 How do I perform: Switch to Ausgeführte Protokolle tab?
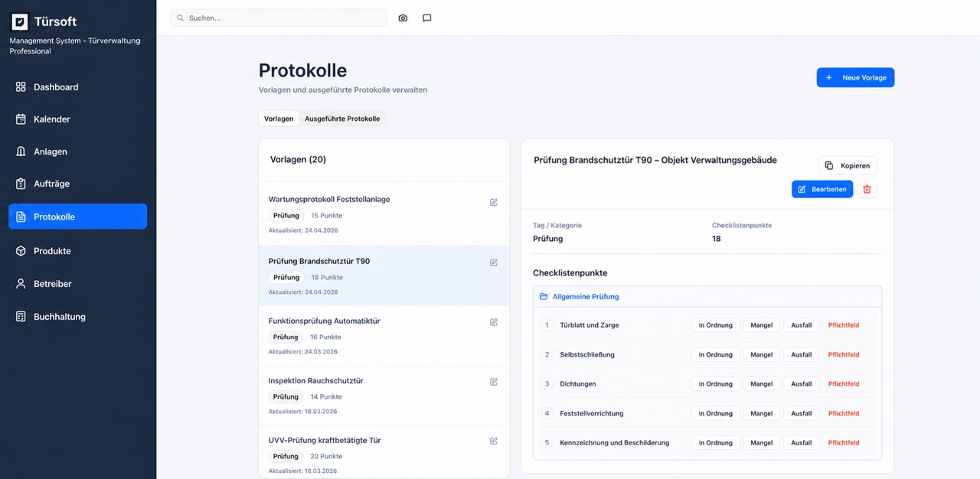pos(342,119)
